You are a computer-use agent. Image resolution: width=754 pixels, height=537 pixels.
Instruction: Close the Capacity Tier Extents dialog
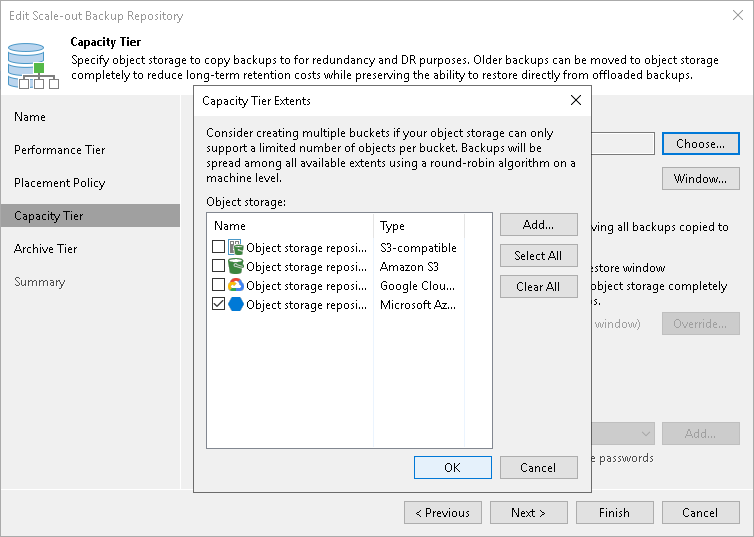pyautogui.click(x=576, y=100)
